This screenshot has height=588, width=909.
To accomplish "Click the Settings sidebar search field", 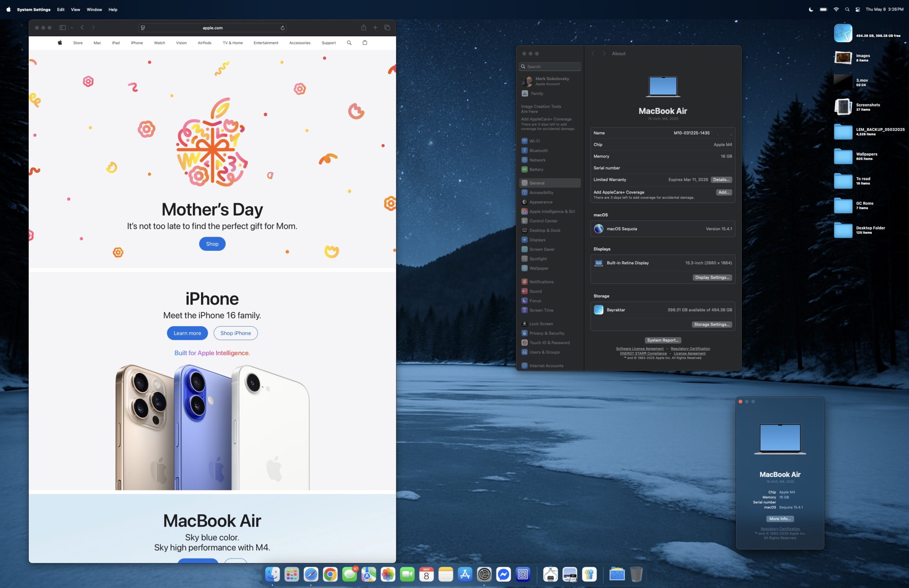I will pyautogui.click(x=550, y=66).
